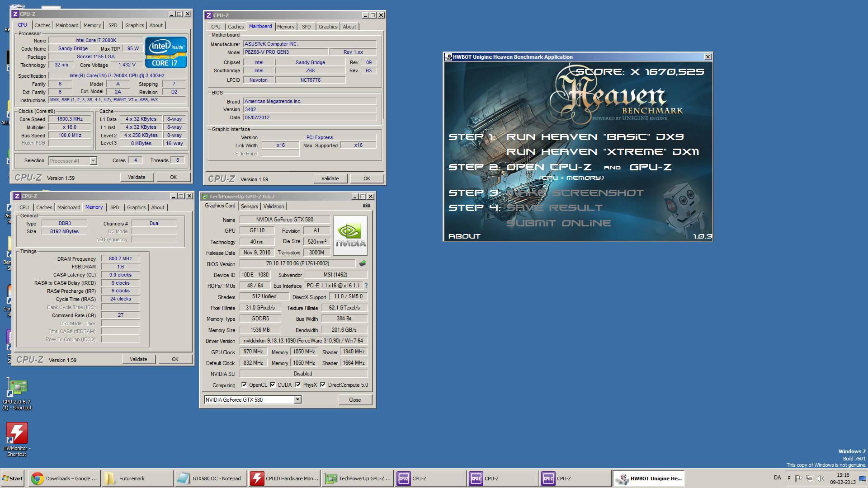Click the Intel Core i7 logo badge

pyautogui.click(x=166, y=52)
